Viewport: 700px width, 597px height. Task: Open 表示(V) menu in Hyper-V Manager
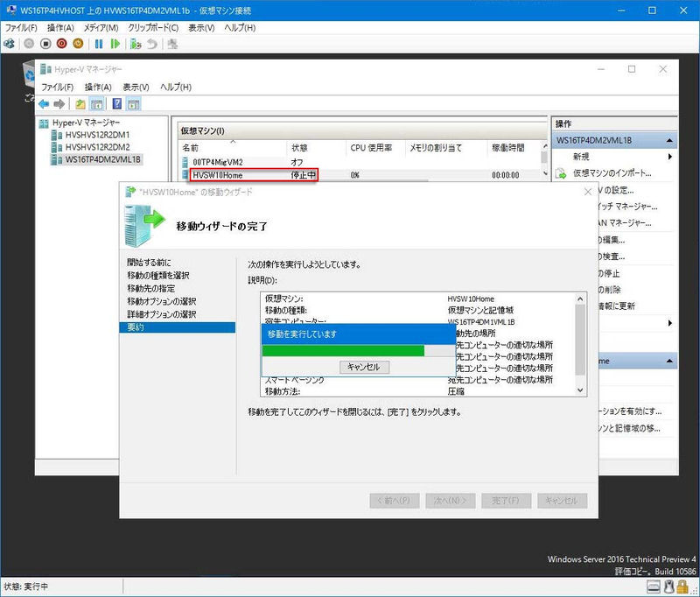(136, 87)
